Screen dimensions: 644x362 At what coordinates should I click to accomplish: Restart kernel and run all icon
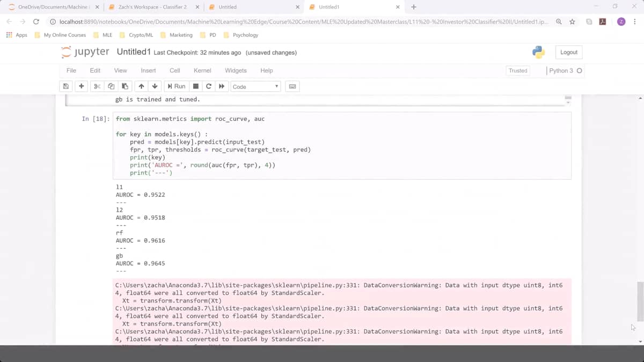(x=222, y=86)
